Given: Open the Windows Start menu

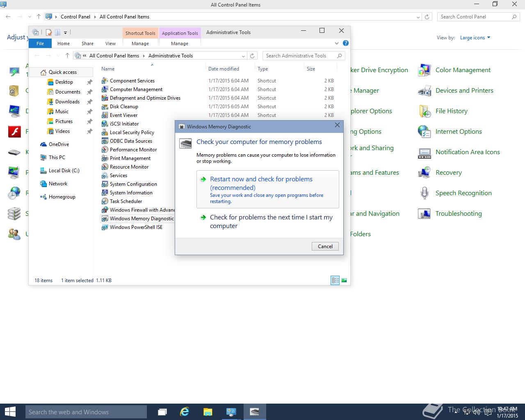Looking at the screenshot, I should point(10,412).
